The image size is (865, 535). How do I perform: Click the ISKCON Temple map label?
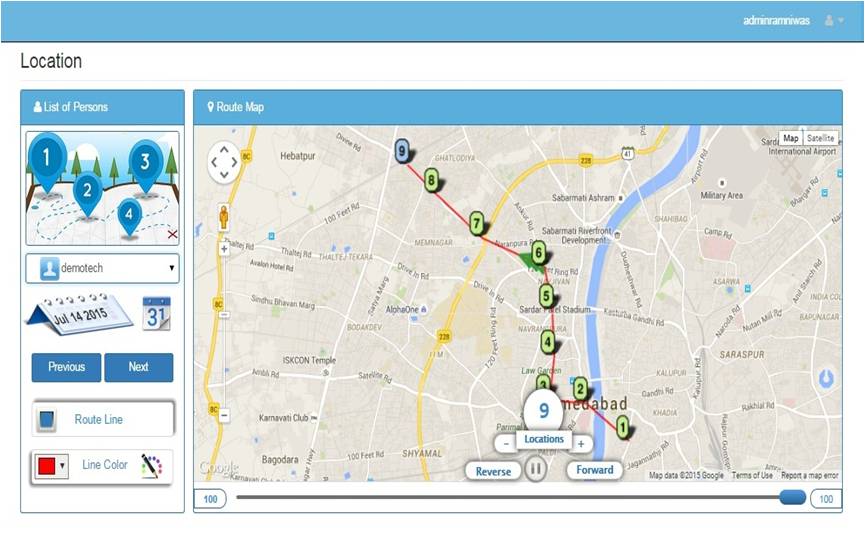(x=309, y=360)
